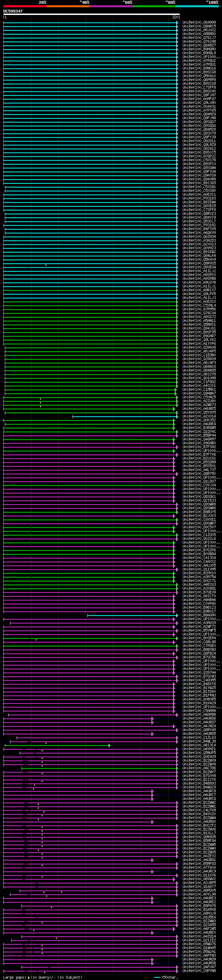The width and height of the screenshot is (222, 980).
Task: Select label UniRef100_Q9R6U5
Action: pos(199,837)
